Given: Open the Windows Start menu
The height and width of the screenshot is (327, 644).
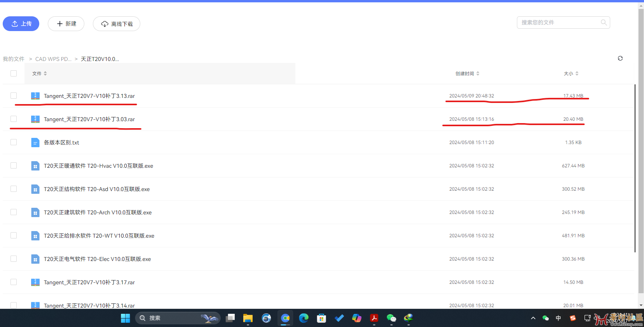Looking at the screenshot, I should (x=125, y=318).
